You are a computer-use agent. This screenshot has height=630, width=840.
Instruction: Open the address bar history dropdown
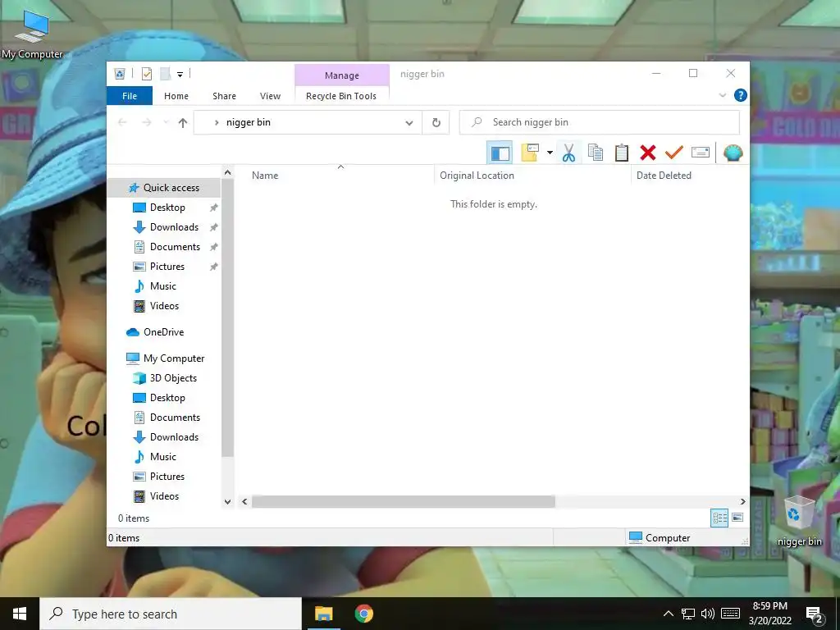pyautogui.click(x=409, y=123)
